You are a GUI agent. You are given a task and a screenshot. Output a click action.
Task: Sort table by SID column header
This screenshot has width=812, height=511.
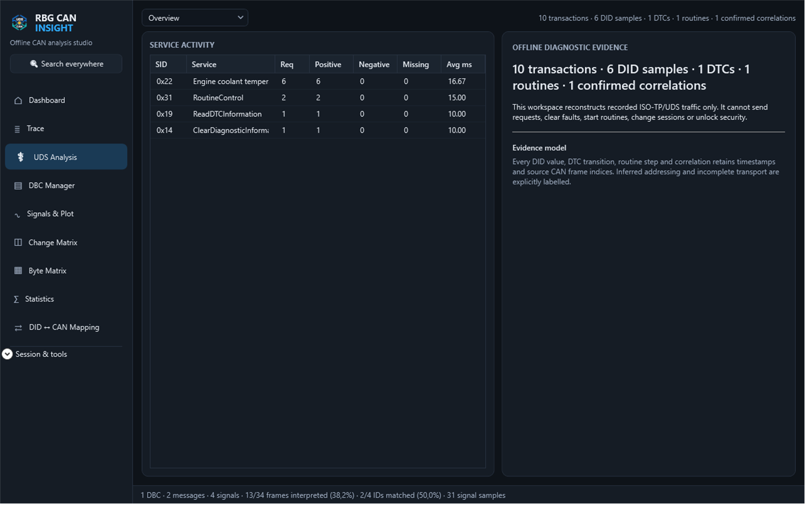pyautogui.click(x=168, y=64)
